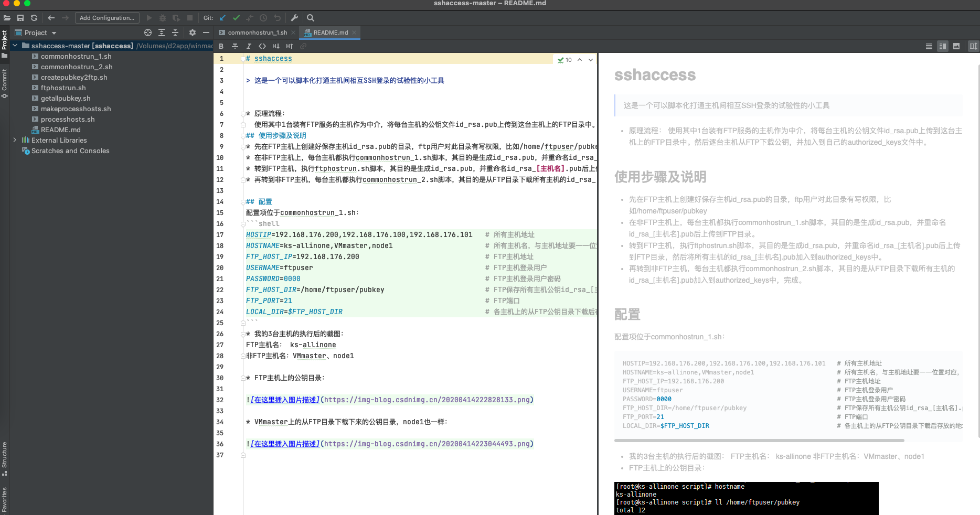The height and width of the screenshot is (515, 980).
Task: Click the preview code block horizontal scrollbar
Action: point(759,441)
